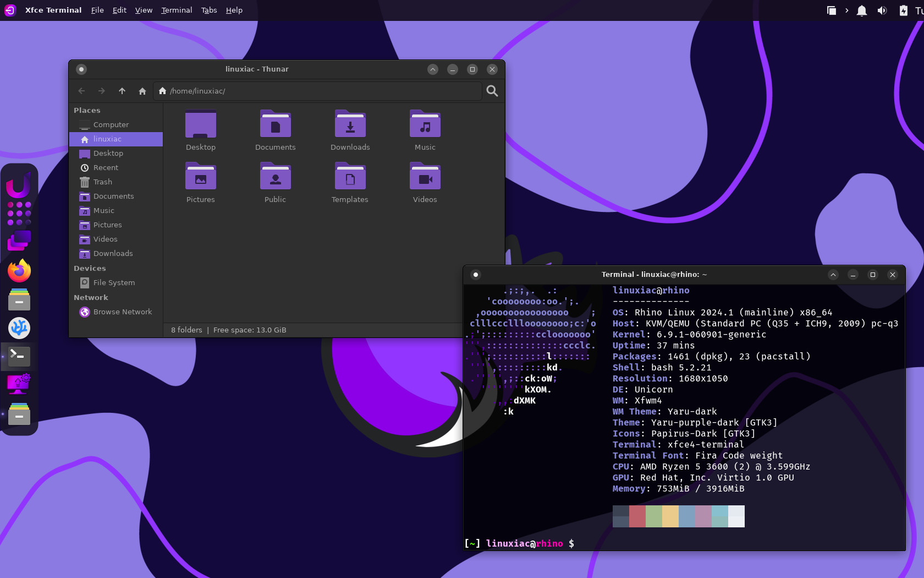Go forward in Thunar navigation

[102, 91]
